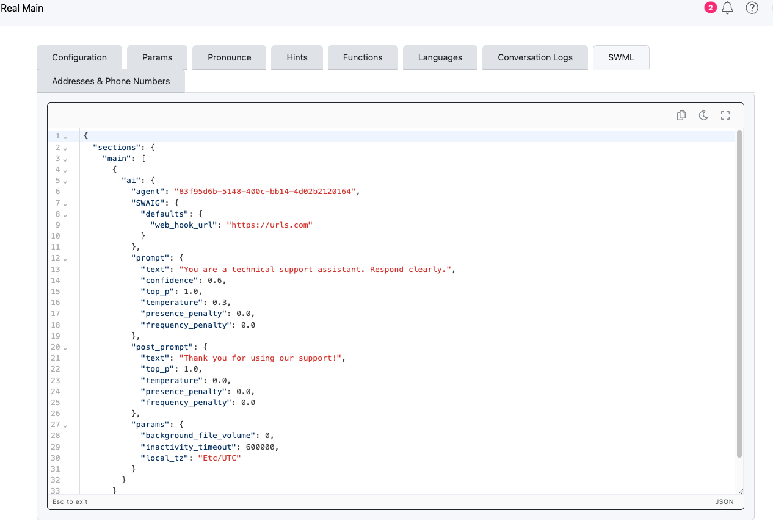Go to Addresses & Phone Numbers tab
Screen dimensions: 773x532
(111, 81)
